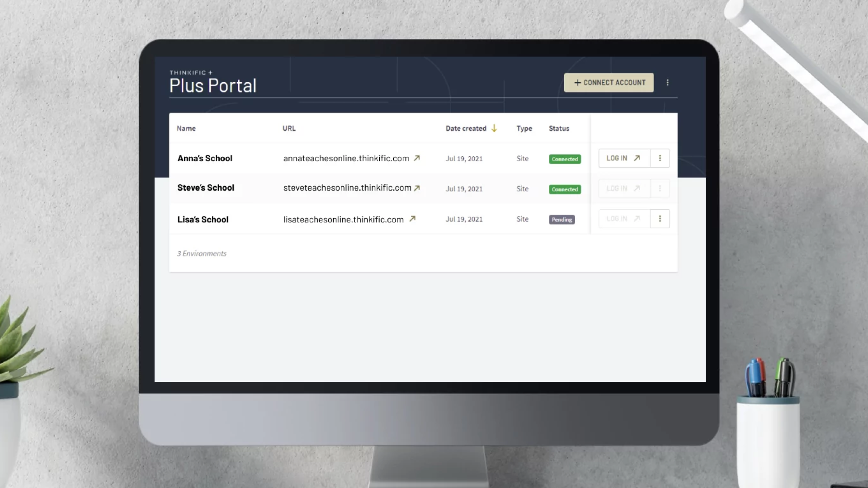Screen dimensions: 868x488
Task: Click the Status column header
Action: click(559, 128)
